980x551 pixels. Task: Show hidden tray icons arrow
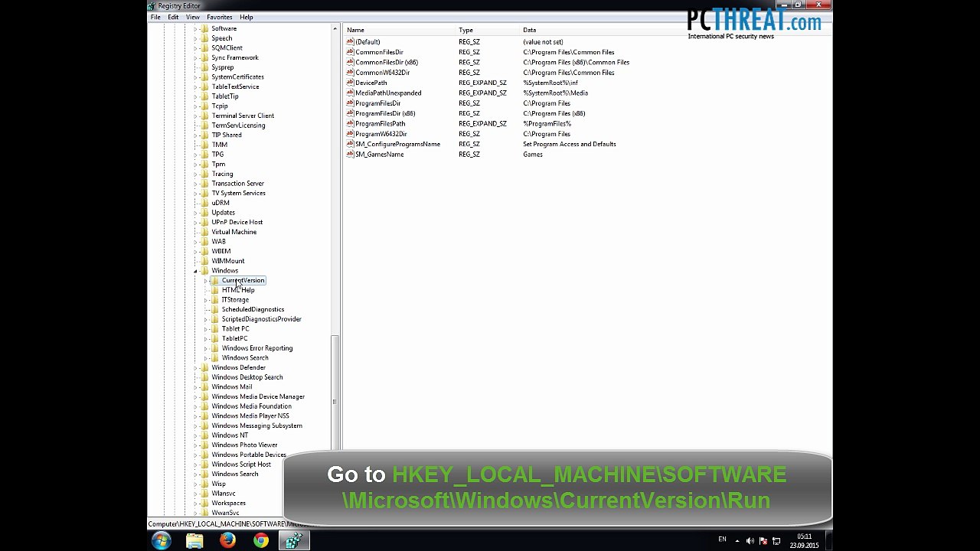pyautogui.click(x=737, y=541)
